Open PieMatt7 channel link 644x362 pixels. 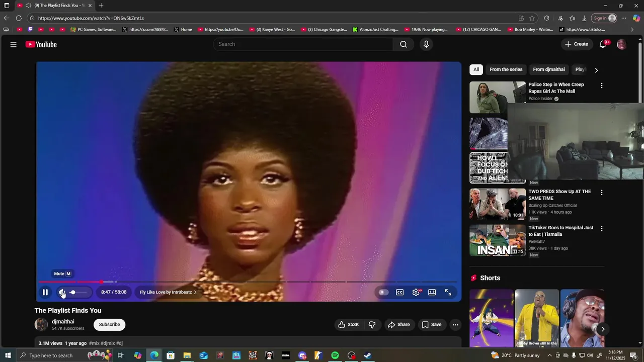click(x=536, y=242)
